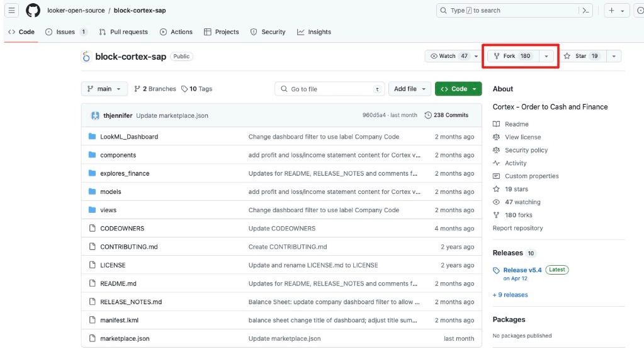Click the views folder icon
Screen dimensions: 644x359
[x=92, y=210]
